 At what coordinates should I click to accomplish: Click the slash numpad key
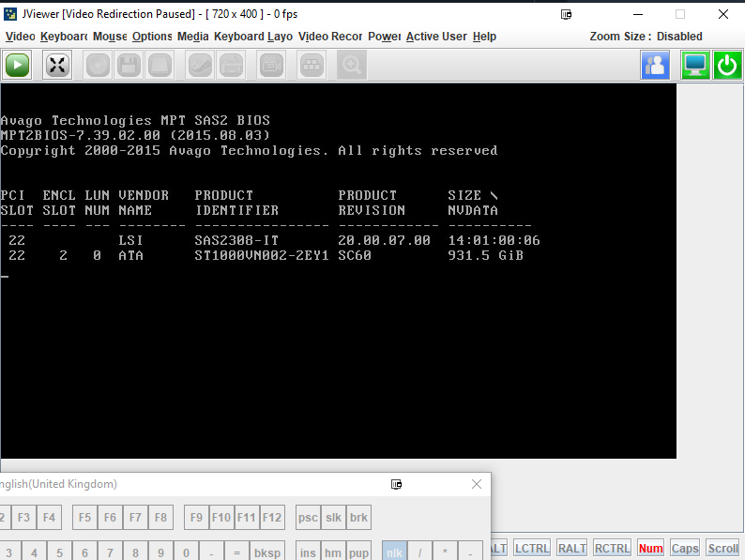point(419,551)
